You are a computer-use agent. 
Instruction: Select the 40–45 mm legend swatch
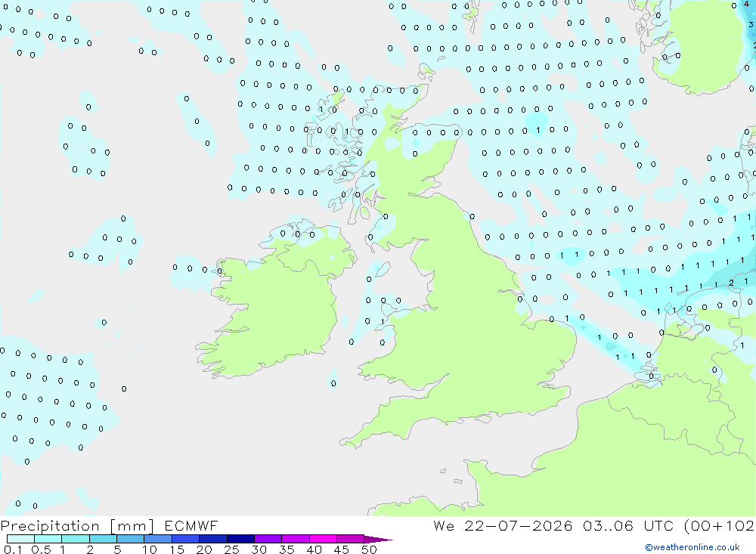323,539
